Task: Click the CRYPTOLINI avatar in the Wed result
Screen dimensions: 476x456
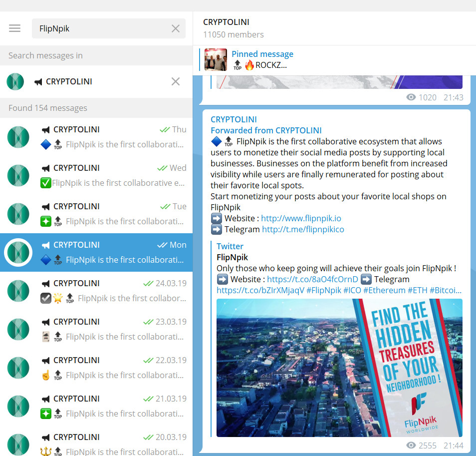Action: pos(18,176)
